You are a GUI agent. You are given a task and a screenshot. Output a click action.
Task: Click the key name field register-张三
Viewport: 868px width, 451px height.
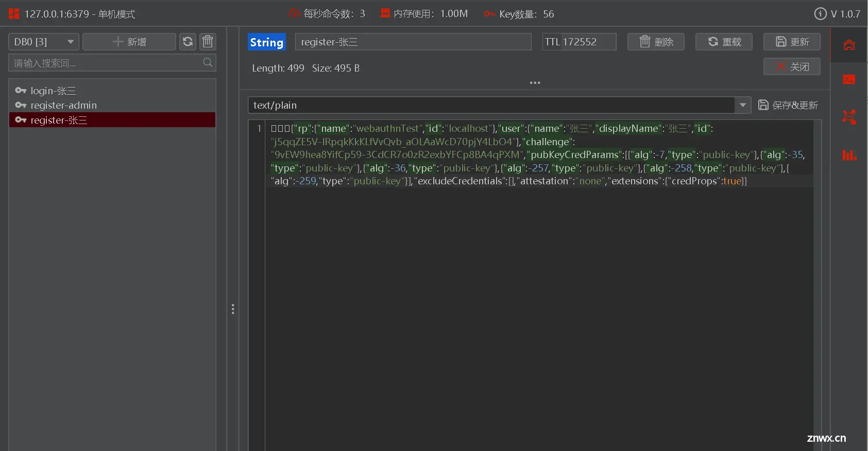pyautogui.click(x=413, y=42)
